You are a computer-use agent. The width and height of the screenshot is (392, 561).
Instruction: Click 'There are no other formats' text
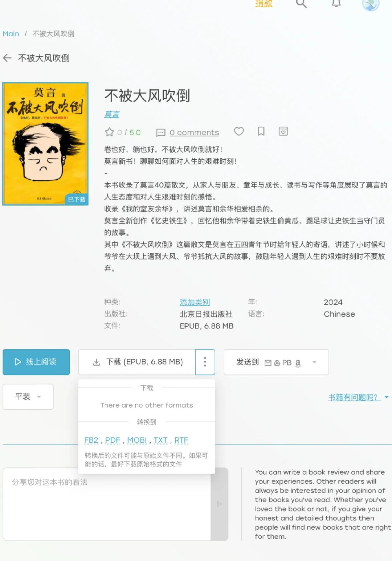click(x=147, y=405)
